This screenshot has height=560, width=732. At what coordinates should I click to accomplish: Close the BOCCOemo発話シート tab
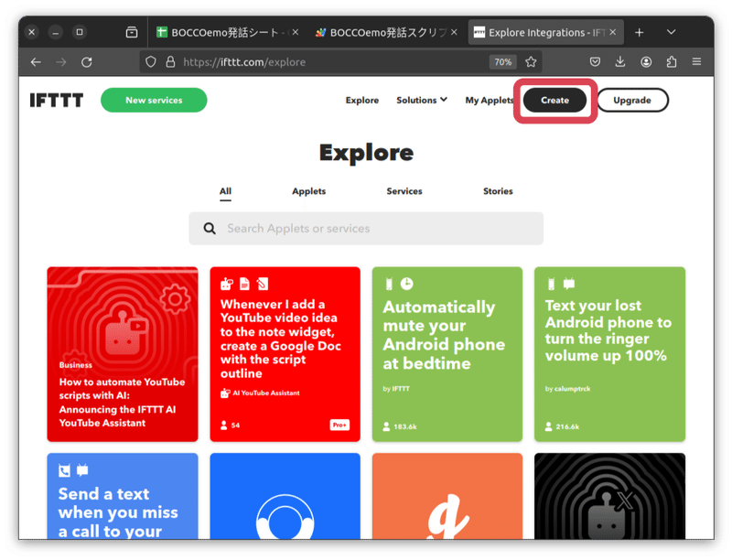coord(295,32)
